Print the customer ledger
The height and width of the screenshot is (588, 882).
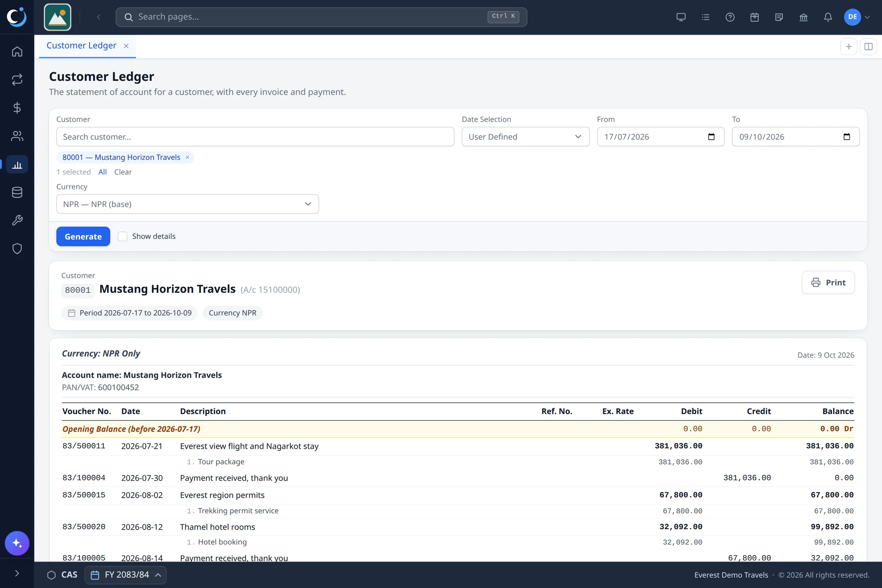(828, 282)
